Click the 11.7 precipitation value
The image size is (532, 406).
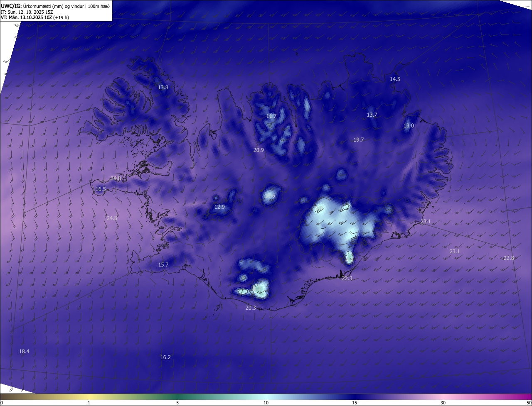point(271,116)
